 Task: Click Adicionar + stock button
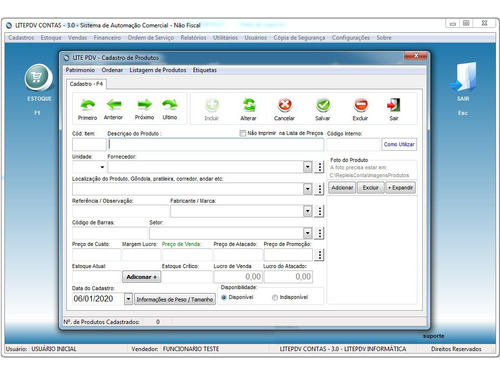pyautogui.click(x=142, y=277)
